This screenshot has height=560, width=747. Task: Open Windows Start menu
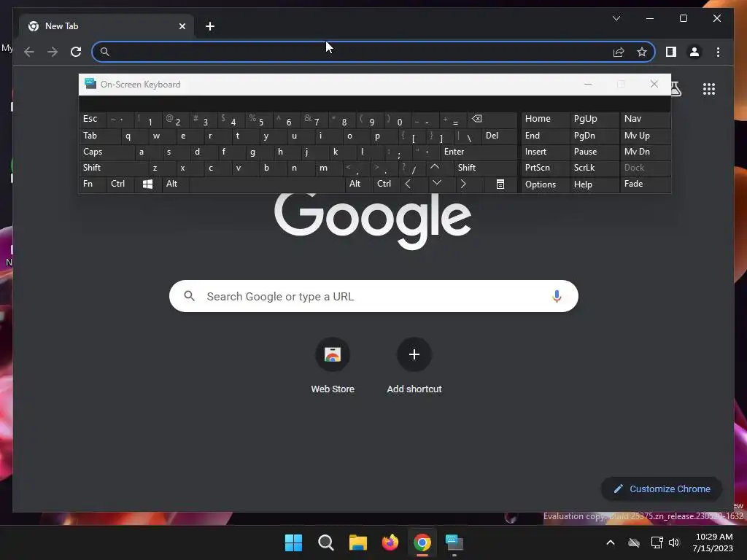click(293, 542)
